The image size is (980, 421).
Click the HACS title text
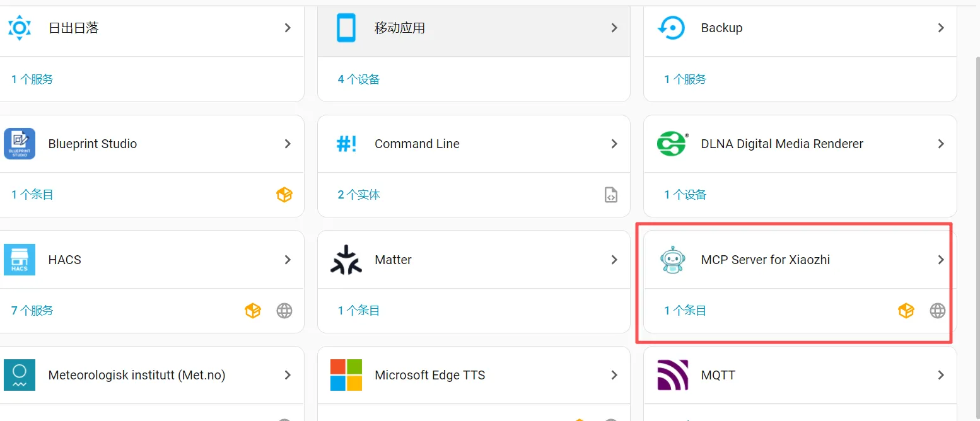pyautogui.click(x=65, y=260)
